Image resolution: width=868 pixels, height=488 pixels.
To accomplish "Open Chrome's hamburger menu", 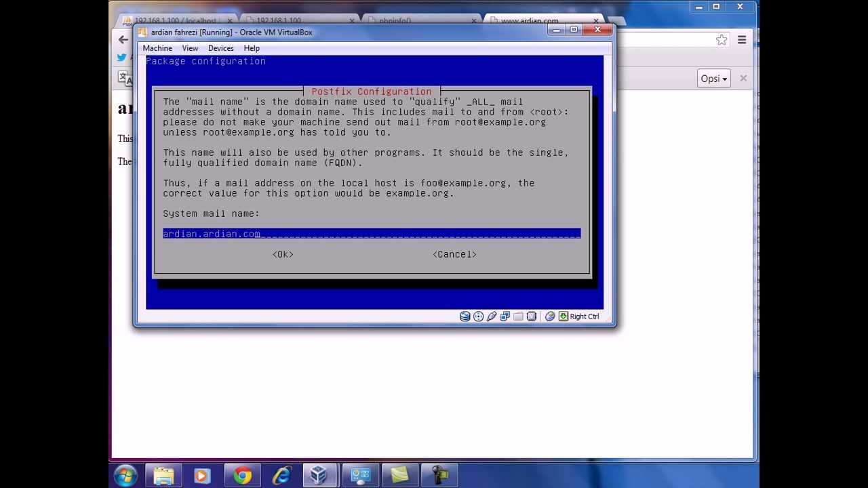I will [742, 40].
